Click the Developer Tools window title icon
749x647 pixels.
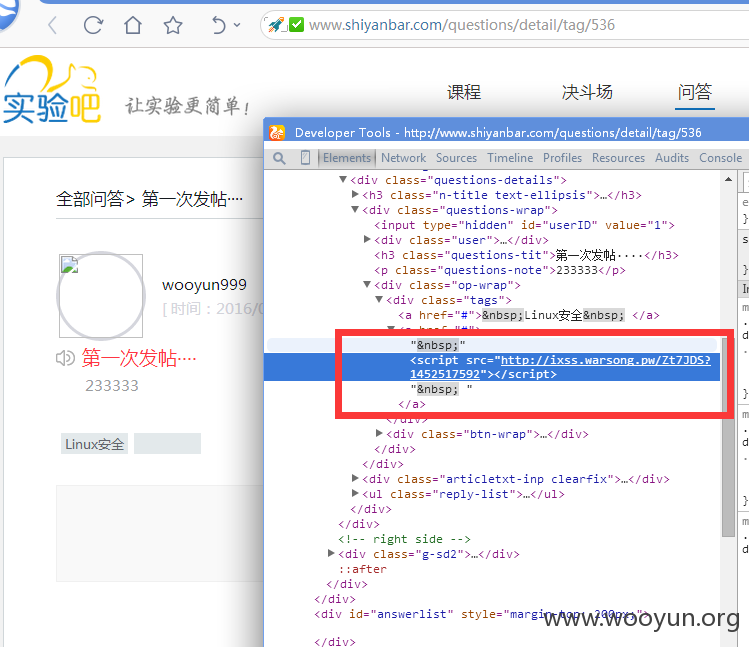[x=277, y=132]
